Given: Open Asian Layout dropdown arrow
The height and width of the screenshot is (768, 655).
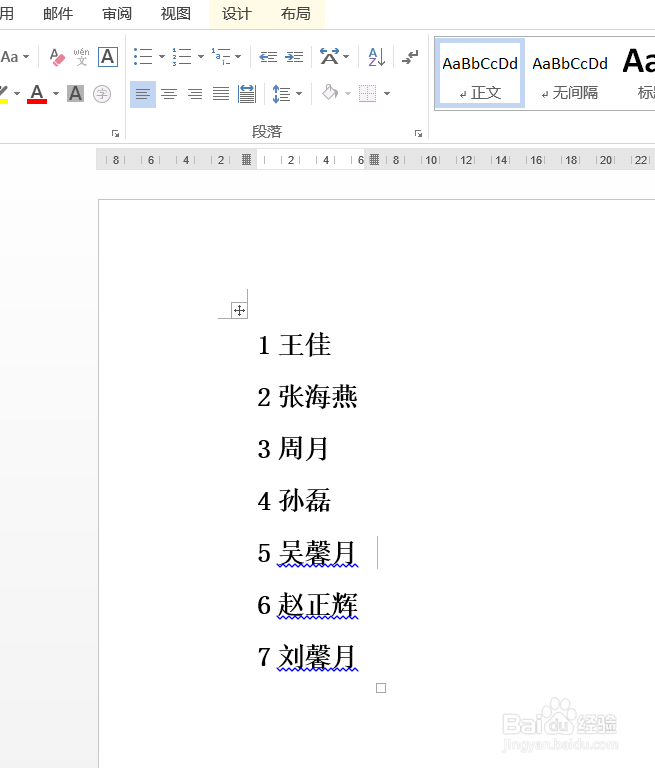Looking at the screenshot, I should pyautogui.click(x=346, y=57).
